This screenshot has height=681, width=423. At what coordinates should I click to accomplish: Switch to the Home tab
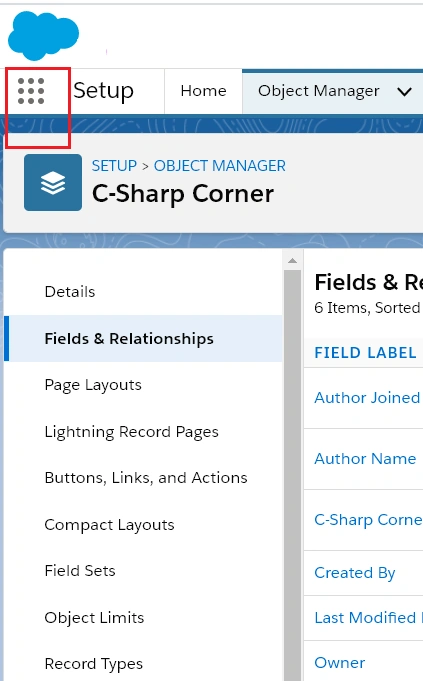203,91
